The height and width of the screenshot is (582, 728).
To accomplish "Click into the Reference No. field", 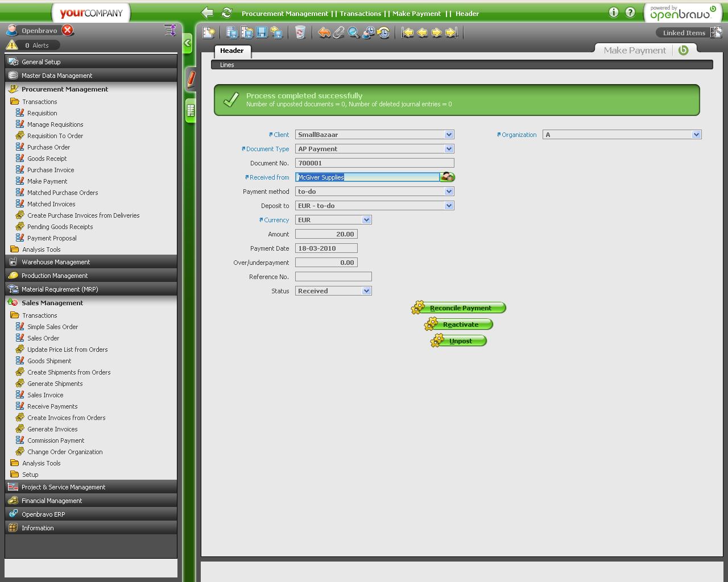I will pyautogui.click(x=333, y=277).
